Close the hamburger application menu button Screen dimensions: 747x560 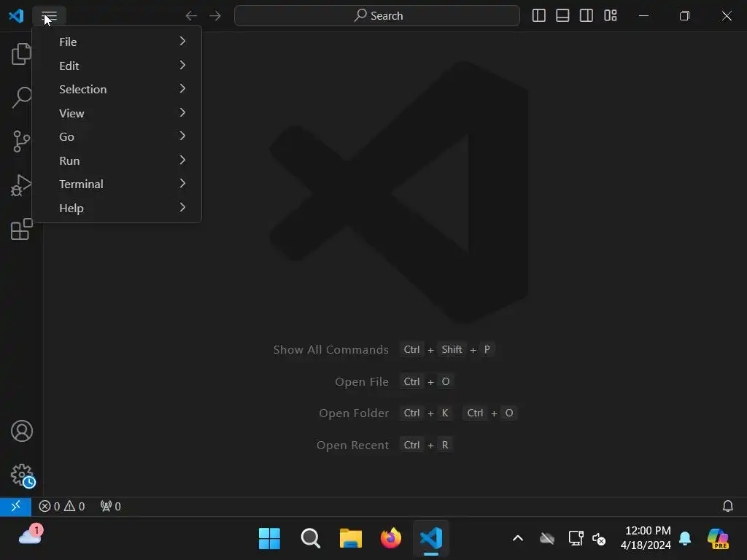pyautogui.click(x=49, y=16)
